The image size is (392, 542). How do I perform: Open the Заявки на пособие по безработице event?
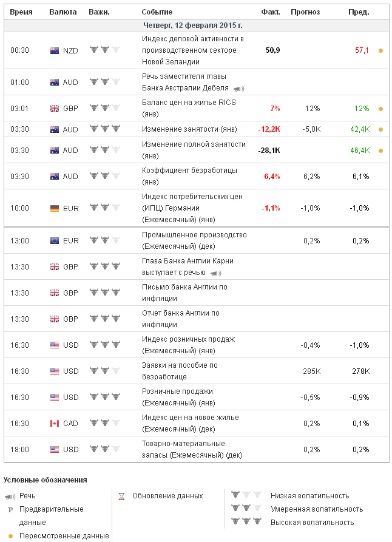[180, 371]
